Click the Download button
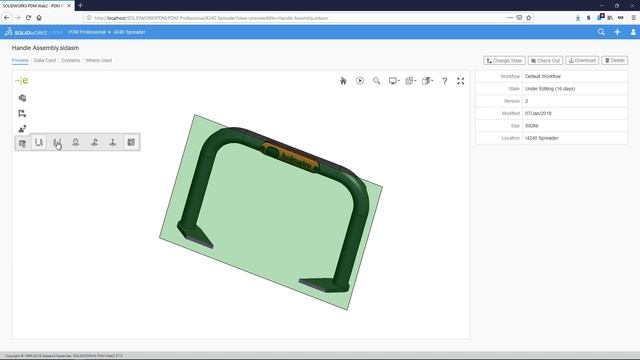Viewport: 640px width, 360px height. point(582,60)
